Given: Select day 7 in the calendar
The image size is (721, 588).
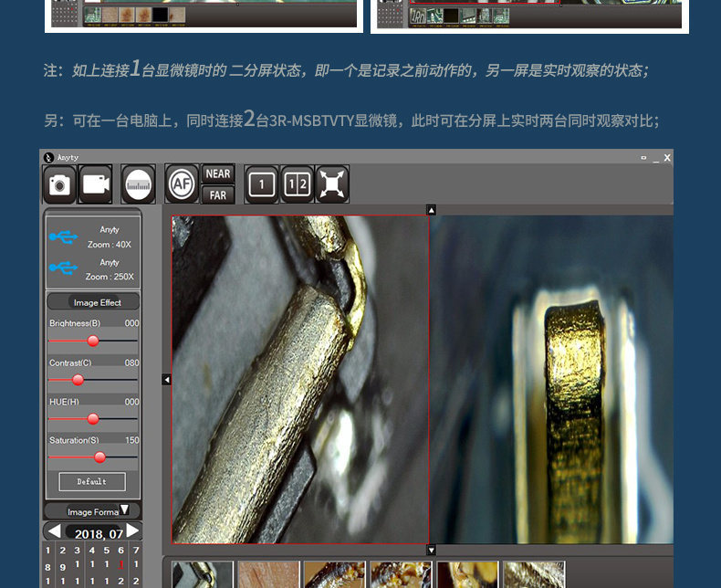Looking at the screenshot, I should 136,551.
